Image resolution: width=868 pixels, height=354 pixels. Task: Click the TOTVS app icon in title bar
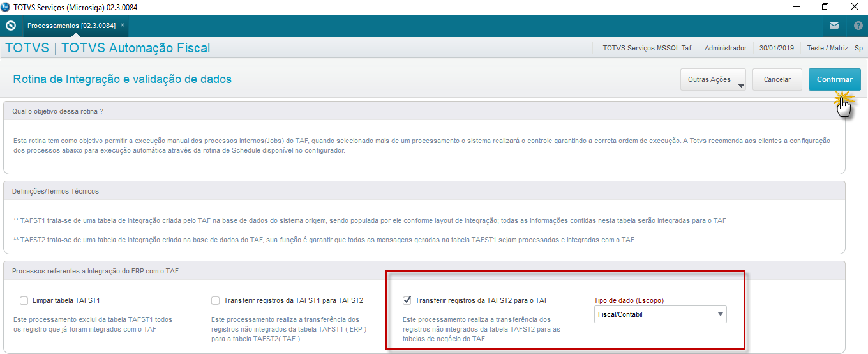[6, 7]
